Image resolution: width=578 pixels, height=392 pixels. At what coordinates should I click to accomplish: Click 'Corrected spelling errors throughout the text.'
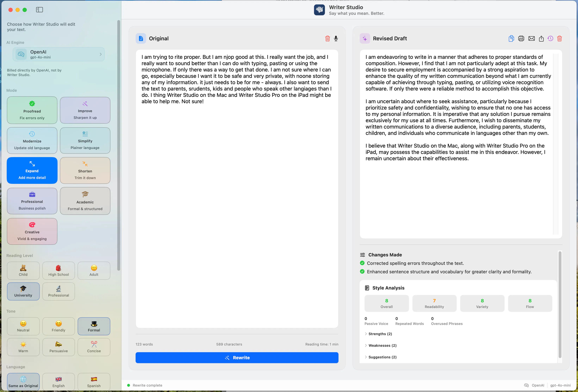click(415, 263)
